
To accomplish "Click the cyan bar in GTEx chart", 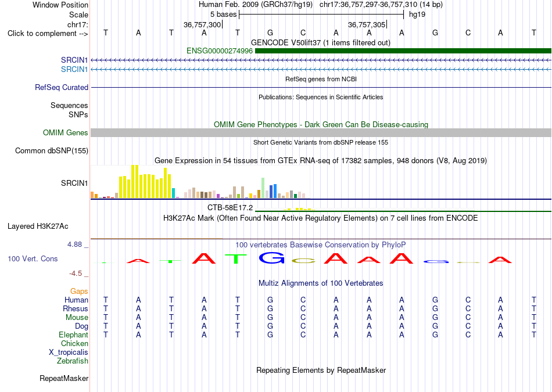I will (173, 193).
